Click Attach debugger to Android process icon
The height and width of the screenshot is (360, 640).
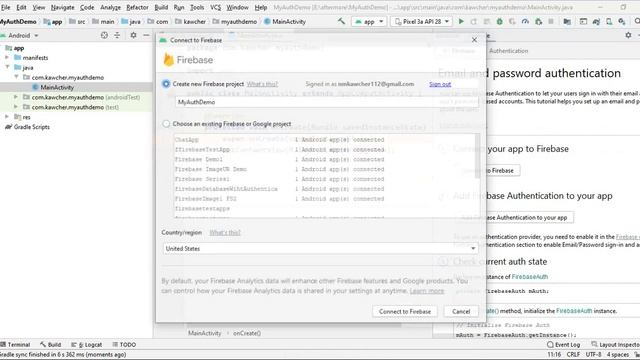pyautogui.click(x=538, y=21)
